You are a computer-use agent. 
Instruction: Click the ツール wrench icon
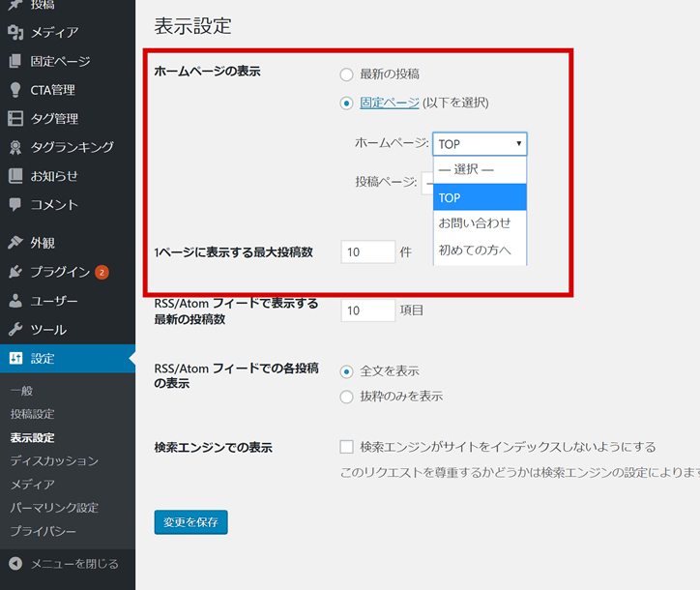tap(15, 330)
